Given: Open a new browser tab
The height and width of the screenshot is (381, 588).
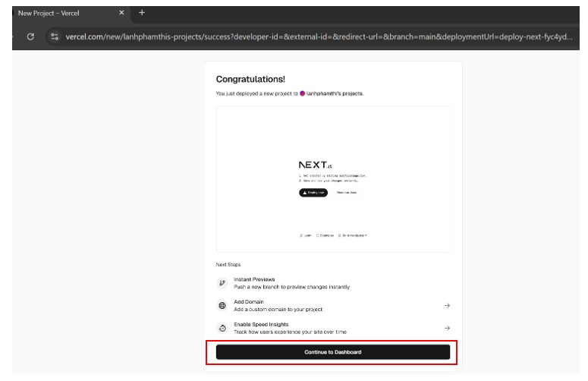Looking at the screenshot, I should [142, 13].
